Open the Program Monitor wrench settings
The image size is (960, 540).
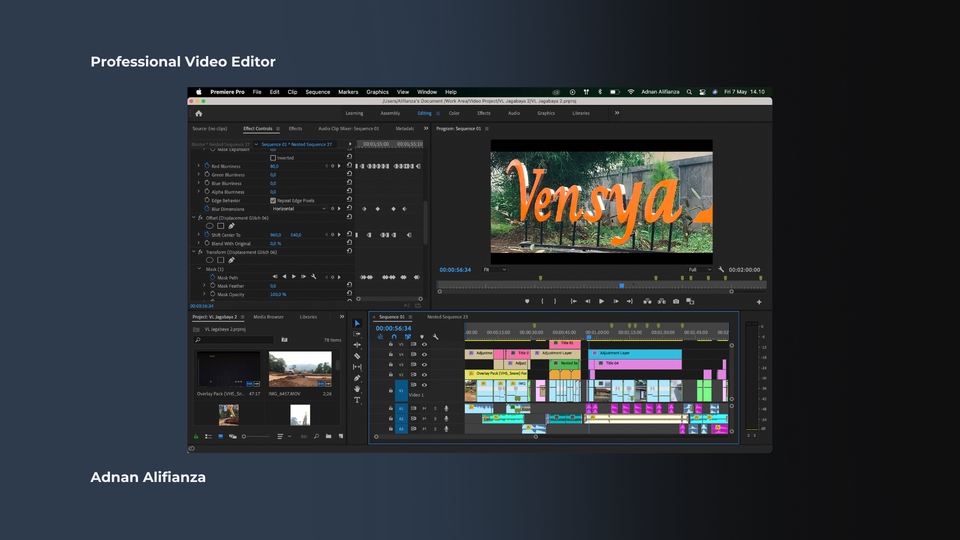[x=720, y=270]
